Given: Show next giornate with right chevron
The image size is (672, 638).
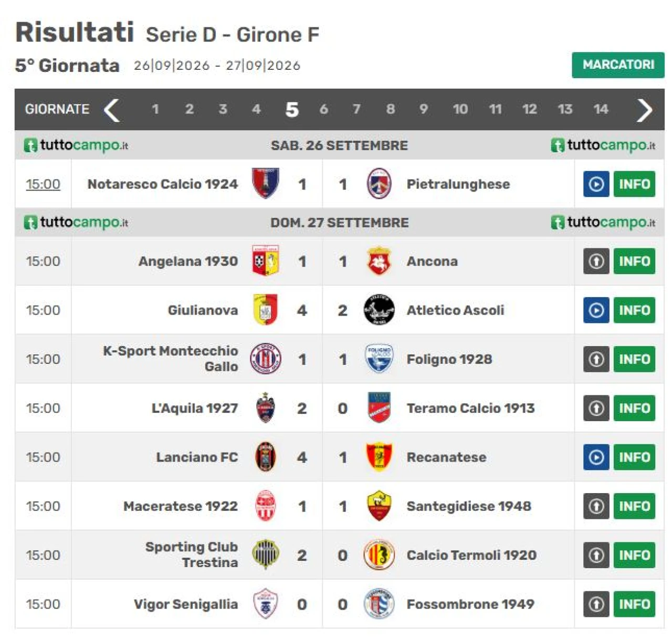Looking at the screenshot, I should (x=644, y=110).
